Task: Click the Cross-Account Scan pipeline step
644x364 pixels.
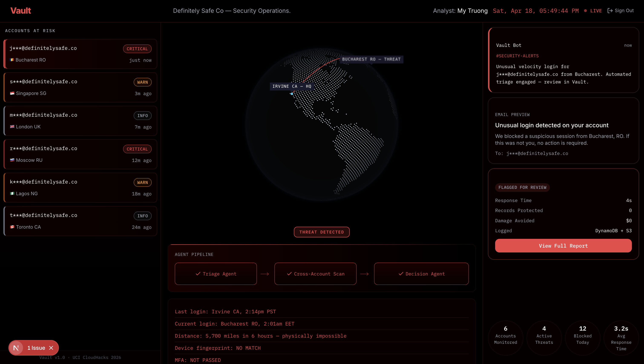Action: coord(315,274)
